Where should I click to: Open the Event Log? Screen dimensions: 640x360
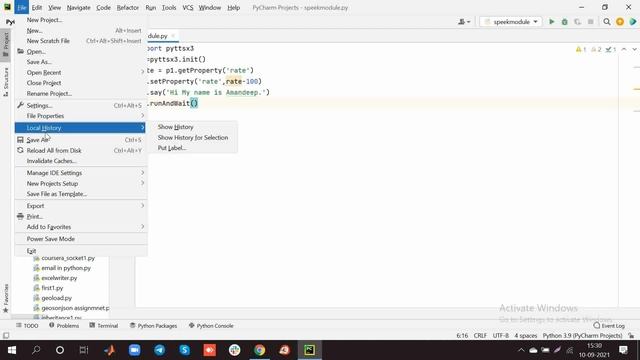(609, 326)
